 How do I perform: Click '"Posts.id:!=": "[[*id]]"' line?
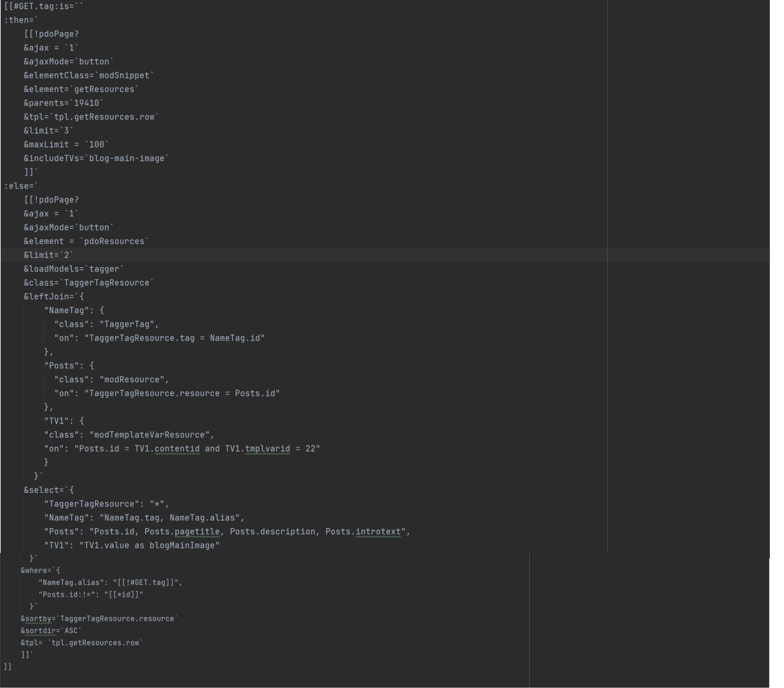coord(91,594)
